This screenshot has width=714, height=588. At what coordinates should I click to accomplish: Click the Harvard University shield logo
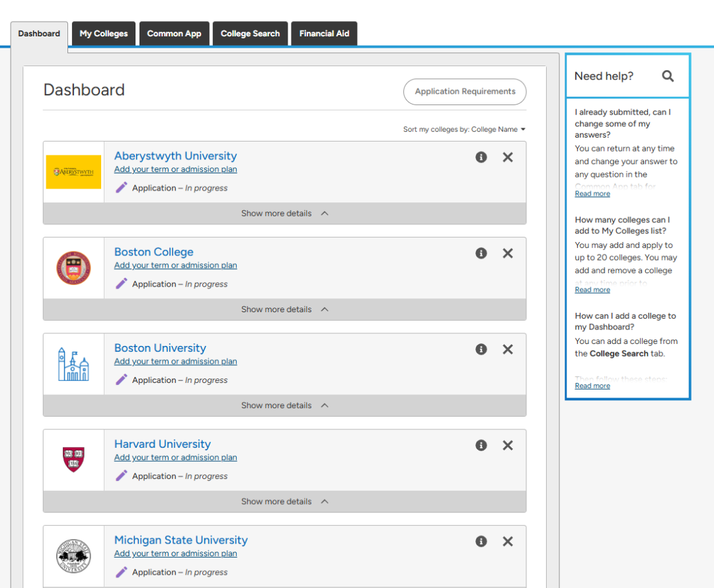point(73,460)
